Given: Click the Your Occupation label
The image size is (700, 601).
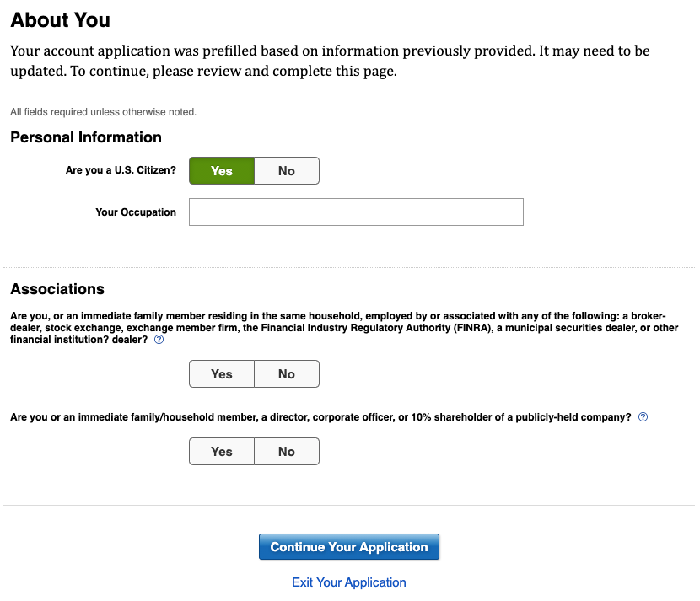Looking at the screenshot, I should [x=136, y=212].
